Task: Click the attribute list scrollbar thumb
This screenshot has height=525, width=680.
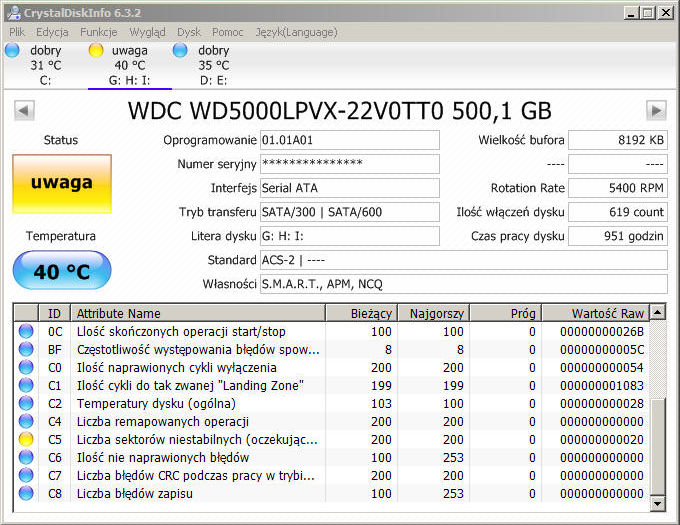Action: coord(658,447)
